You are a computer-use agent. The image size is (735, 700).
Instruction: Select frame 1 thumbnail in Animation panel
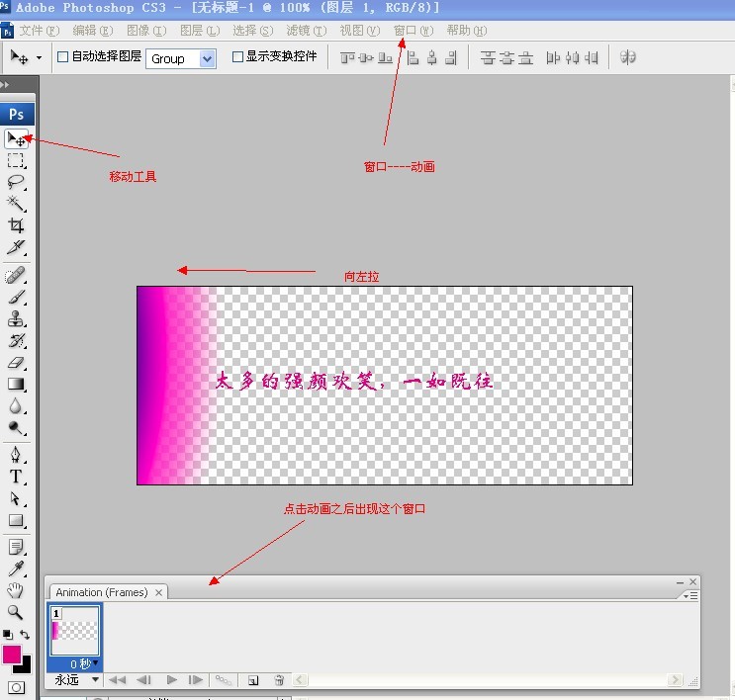[x=74, y=632]
